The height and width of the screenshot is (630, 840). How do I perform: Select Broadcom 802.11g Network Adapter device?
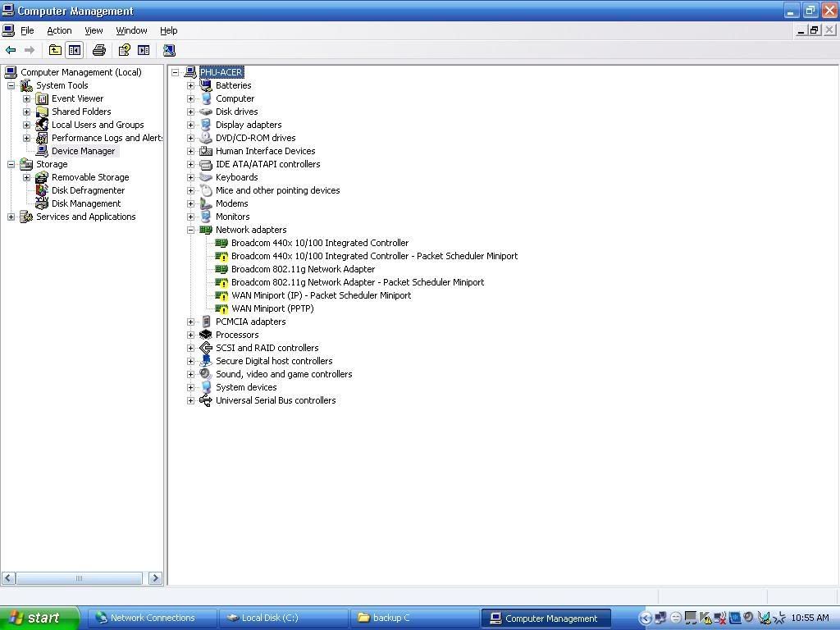pyautogui.click(x=304, y=269)
